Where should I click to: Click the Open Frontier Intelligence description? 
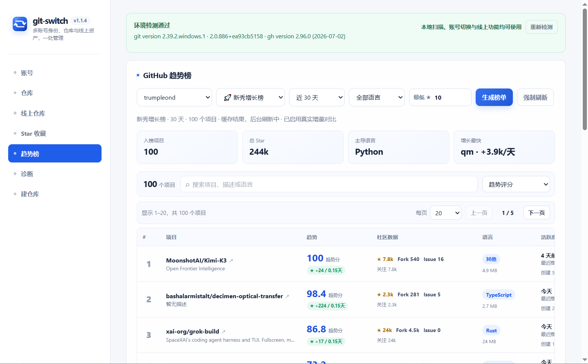click(195, 269)
